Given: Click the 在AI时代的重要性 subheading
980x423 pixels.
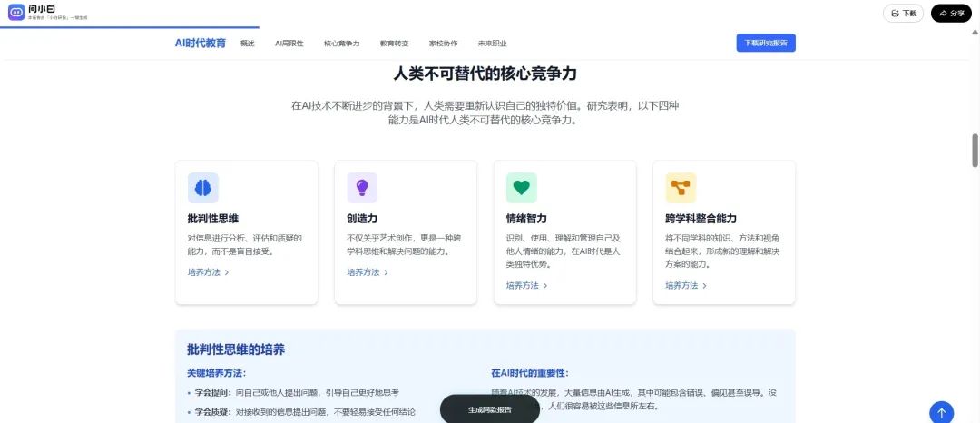Looking at the screenshot, I should click(530, 373).
